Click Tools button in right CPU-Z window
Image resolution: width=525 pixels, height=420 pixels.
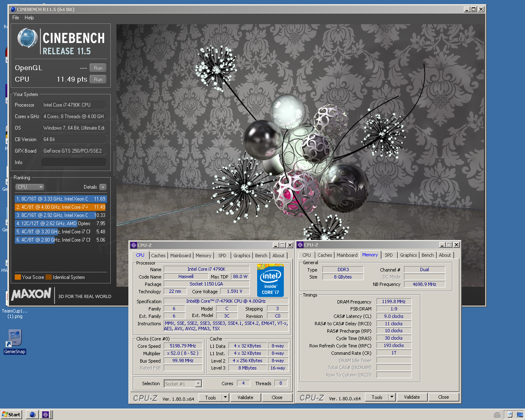click(x=377, y=397)
